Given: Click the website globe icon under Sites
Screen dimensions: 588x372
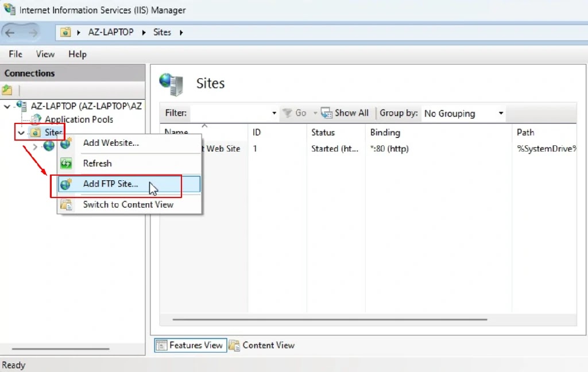Looking at the screenshot, I should tap(49, 146).
